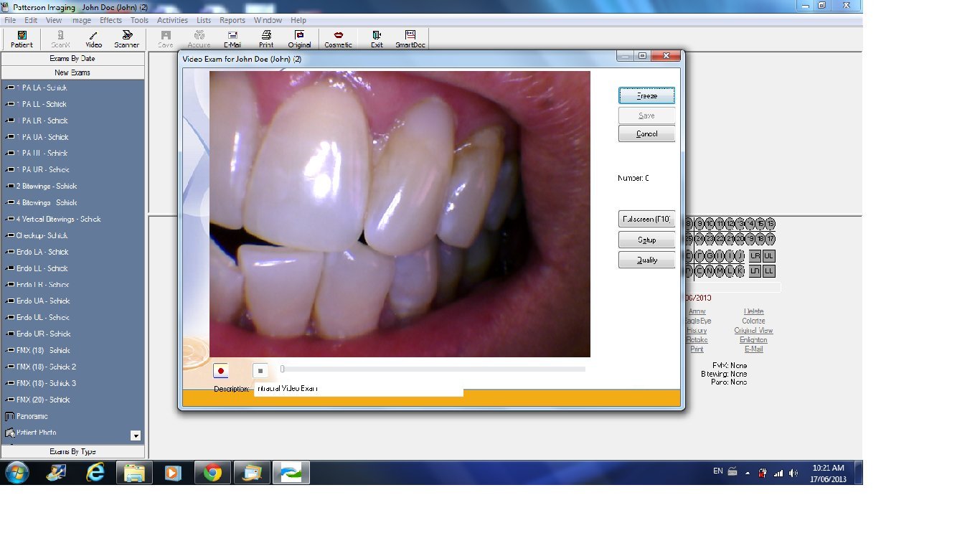Open the Cosmetic imaging icon
Screen dimensions: 980x551
338,39
